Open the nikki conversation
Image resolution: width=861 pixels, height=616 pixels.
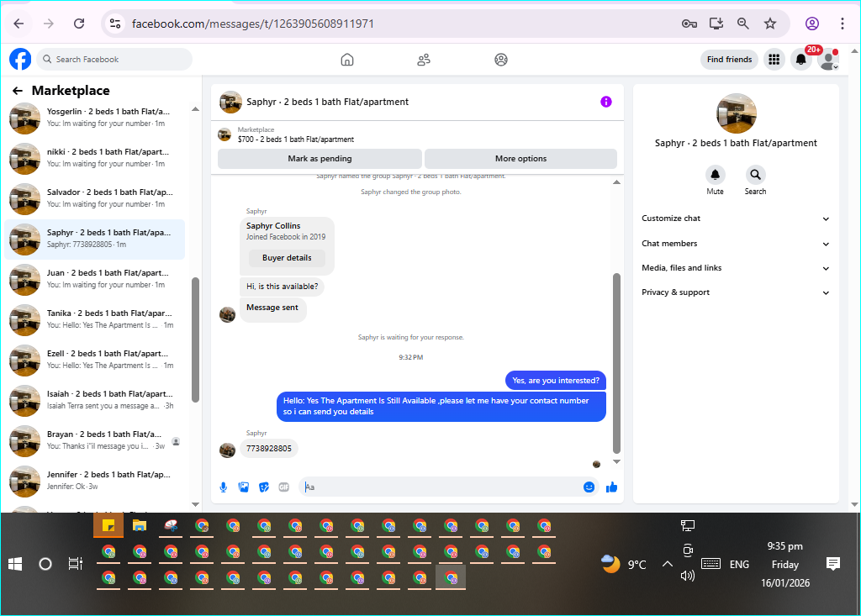[94, 159]
